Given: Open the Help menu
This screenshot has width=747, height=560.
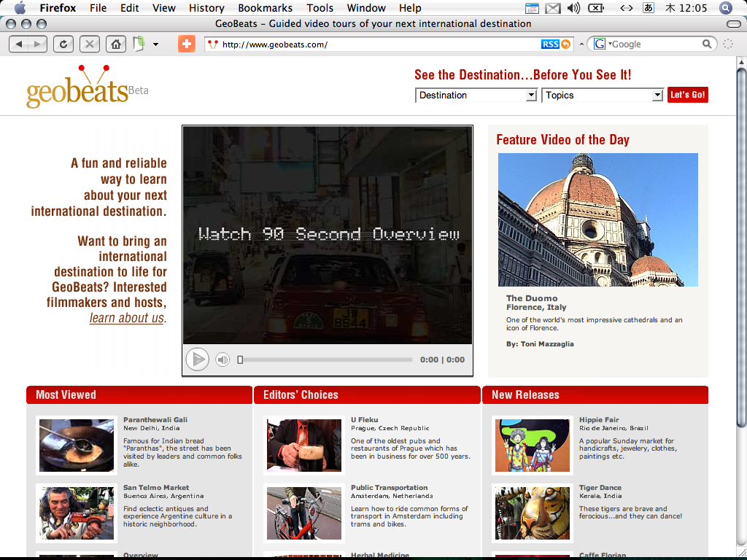Looking at the screenshot, I should coord(410,8).
